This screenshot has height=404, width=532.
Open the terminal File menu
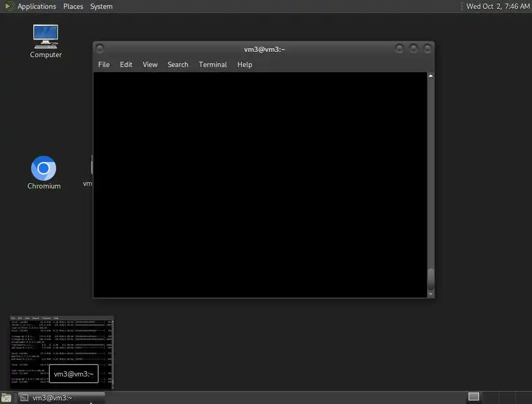coord(104,64)
